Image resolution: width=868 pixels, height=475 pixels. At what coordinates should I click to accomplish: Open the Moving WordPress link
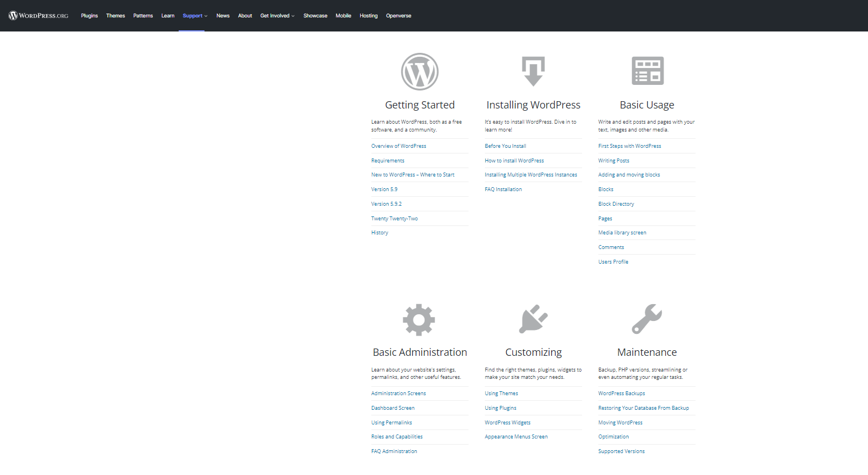click(620, 423)
